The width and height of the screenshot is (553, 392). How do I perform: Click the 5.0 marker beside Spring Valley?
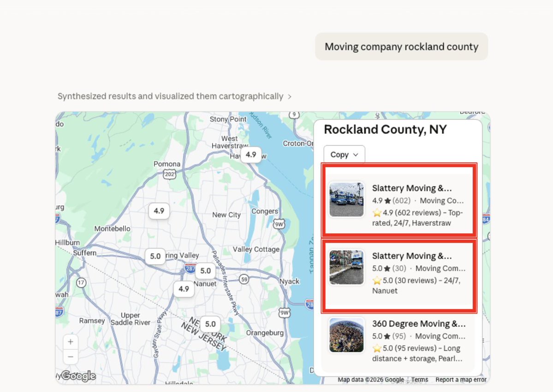155,256
